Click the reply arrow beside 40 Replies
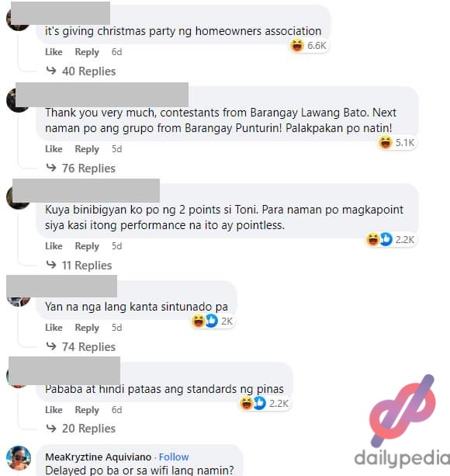450x476 pixels. coord(51,71)
